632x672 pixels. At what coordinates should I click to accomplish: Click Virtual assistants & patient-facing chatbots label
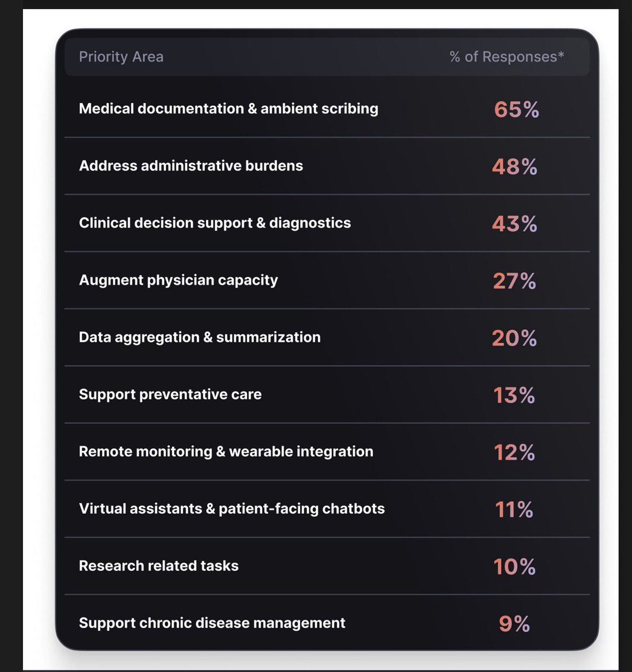232,508
